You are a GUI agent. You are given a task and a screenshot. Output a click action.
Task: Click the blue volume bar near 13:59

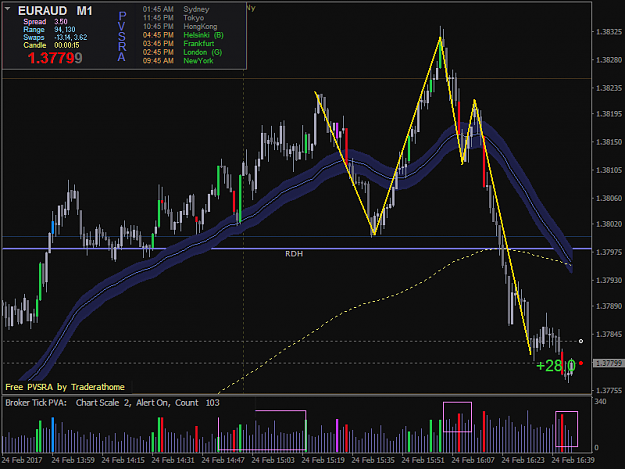[x=53, y=435]
